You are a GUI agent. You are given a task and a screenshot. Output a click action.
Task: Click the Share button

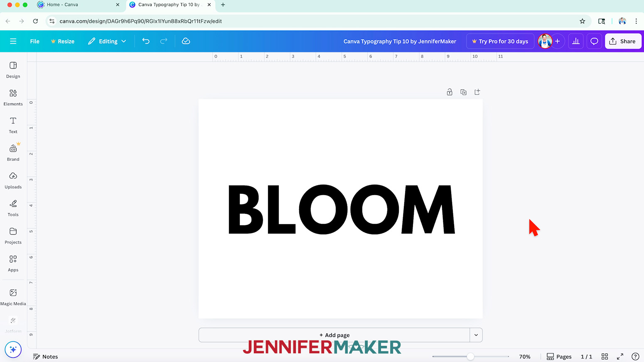623,41
